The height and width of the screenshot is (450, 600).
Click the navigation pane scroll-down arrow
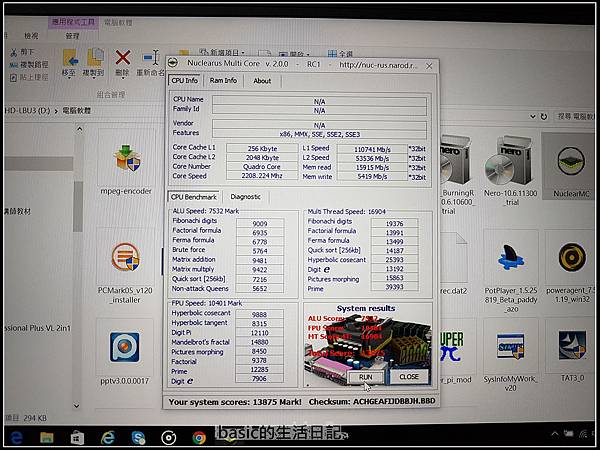click(x=76, y=406)
